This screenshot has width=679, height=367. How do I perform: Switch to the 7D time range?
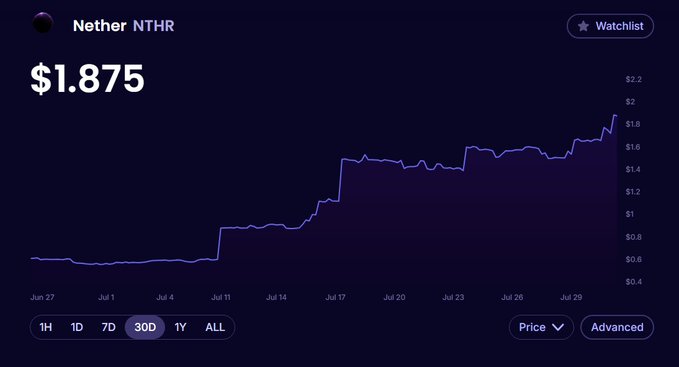point(108,327)
